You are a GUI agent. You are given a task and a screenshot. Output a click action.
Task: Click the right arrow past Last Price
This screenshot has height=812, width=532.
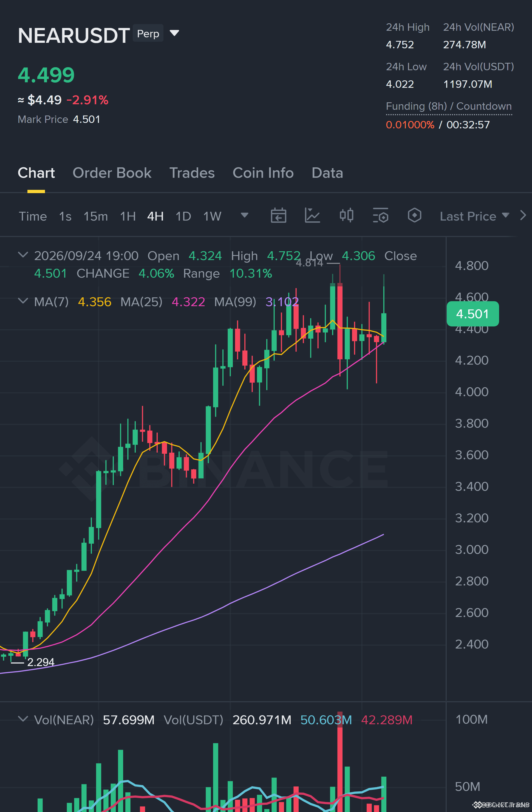[523, 215]
